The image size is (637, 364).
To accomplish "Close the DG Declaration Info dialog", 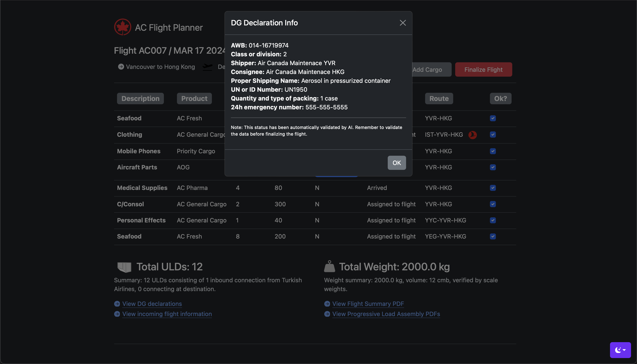I will [x=403, y=23].
